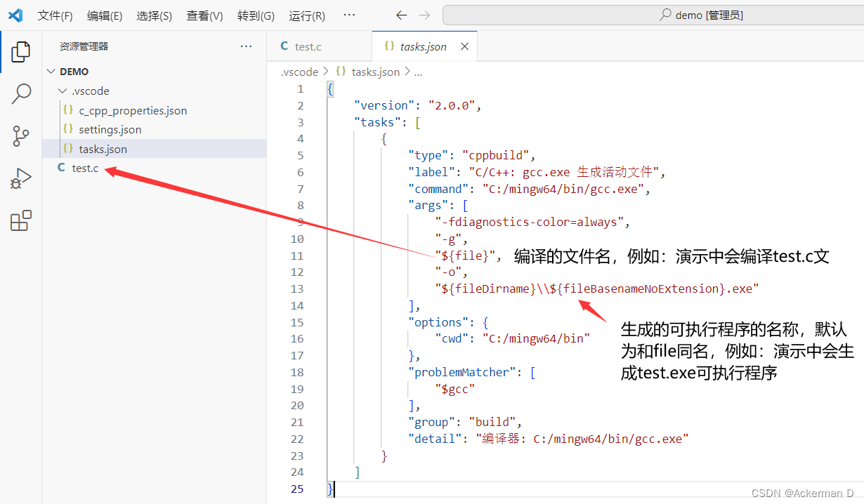Click the Explorer more actions ellipsis
The width and height of the screenshot is (864, 504).
click(x=245, y=46)
